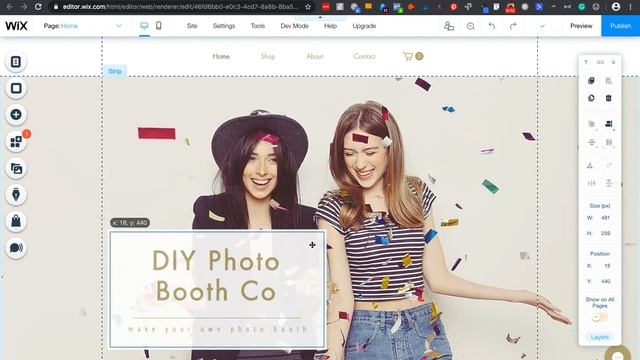The image size is (640, 360).
Task: Click the height H size field
Action: [x=605, y=233]
